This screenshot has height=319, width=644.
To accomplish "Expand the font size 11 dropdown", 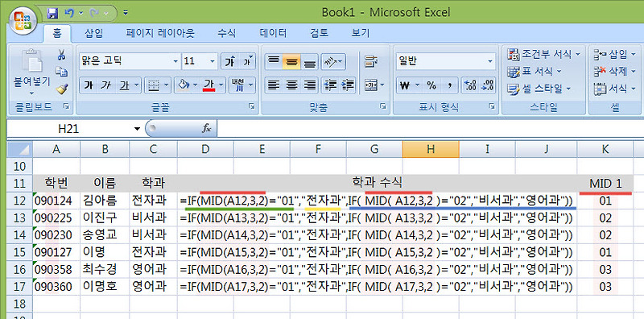I will [x=213, y=61].
